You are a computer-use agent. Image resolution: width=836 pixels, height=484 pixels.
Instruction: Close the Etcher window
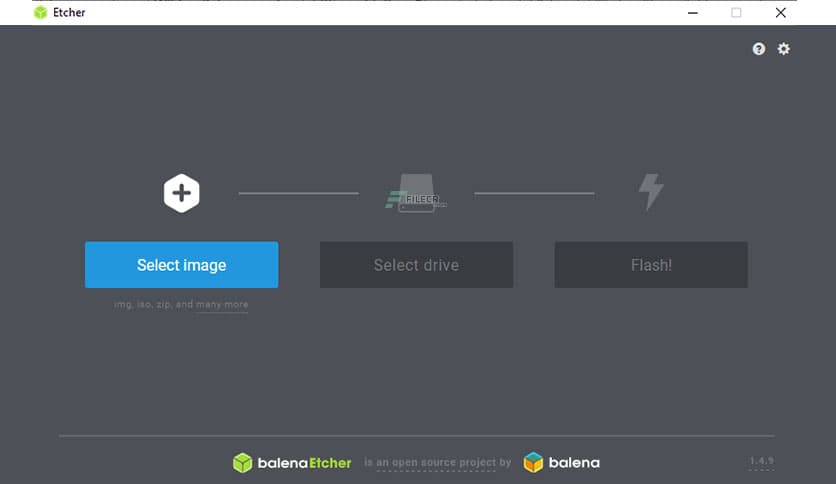click(781, 12)
